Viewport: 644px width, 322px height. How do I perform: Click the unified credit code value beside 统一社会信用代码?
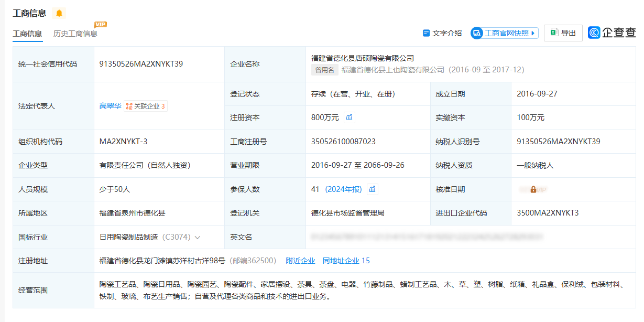click(141, 64)
